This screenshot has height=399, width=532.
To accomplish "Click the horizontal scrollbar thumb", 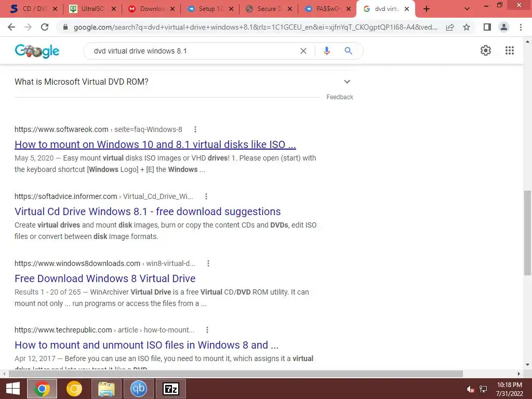I will coord(236,374).
